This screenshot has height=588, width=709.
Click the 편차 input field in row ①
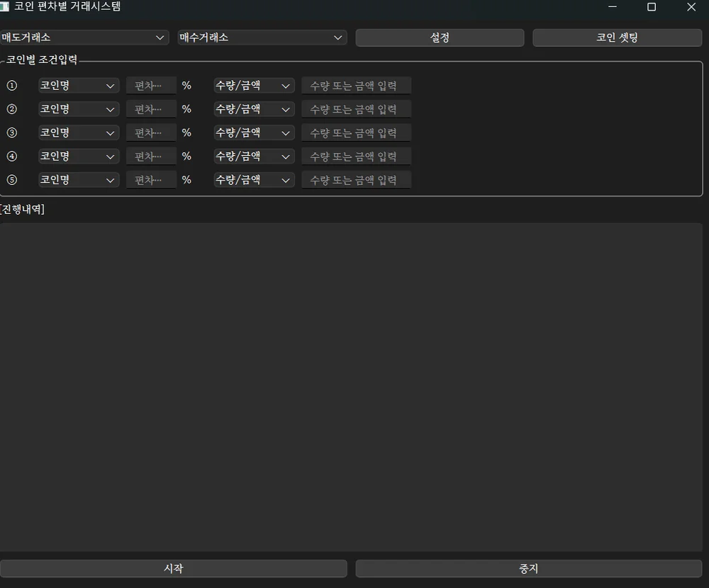click(151, 86)
